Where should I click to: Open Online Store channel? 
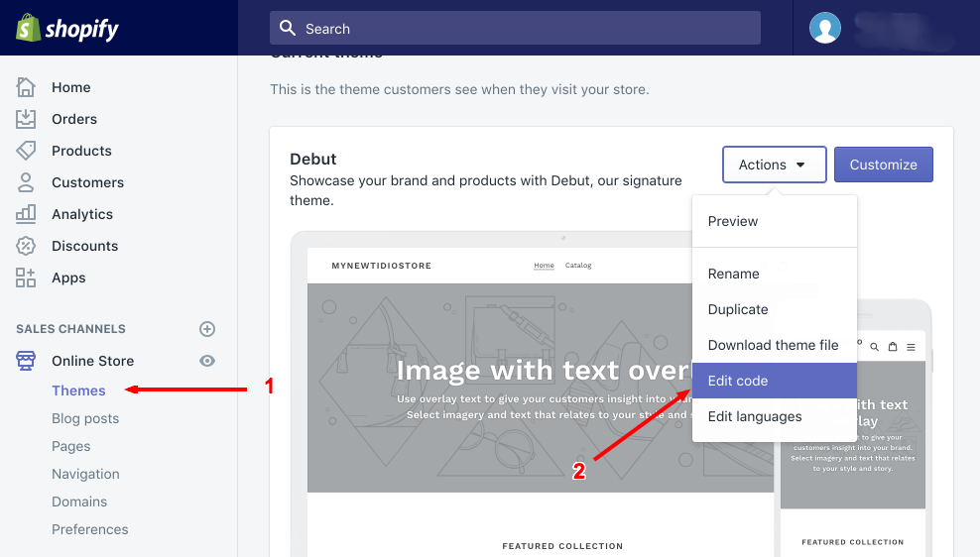pyautogui.click(x=93, y=361)
